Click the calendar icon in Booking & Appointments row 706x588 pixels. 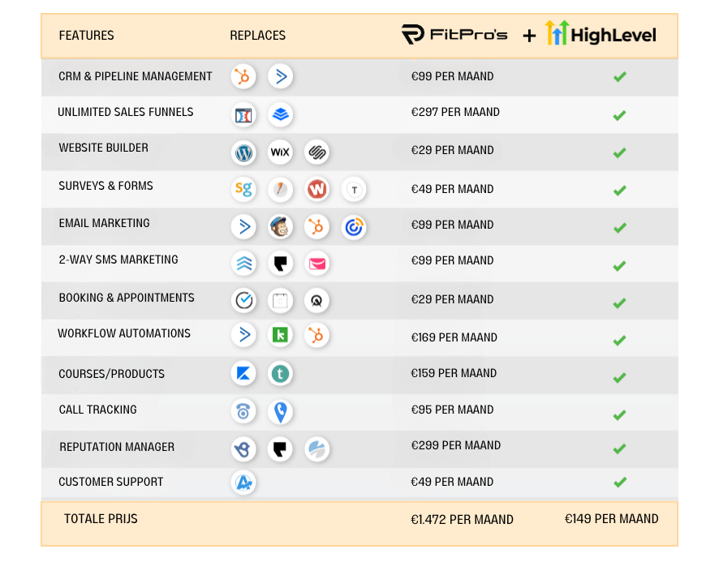(x=280, y=300)
